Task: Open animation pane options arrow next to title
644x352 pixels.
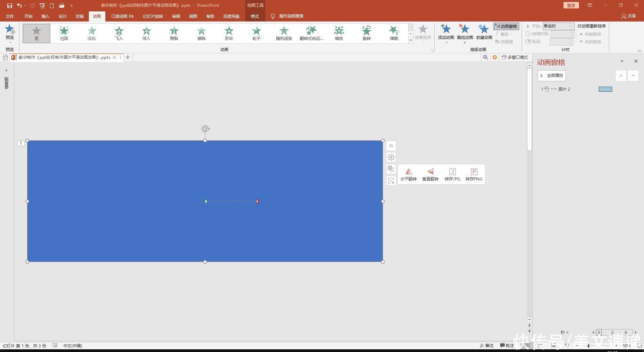Action: tap(622, 61)
